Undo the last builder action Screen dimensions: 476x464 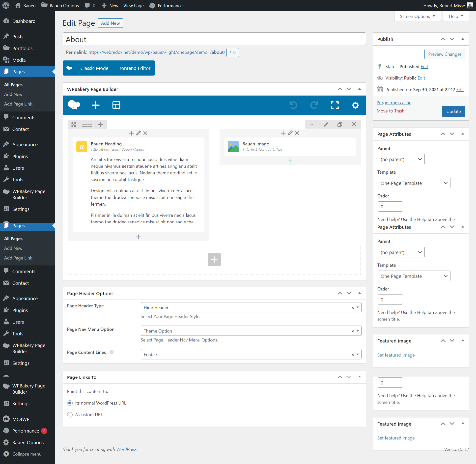(x=293, y=105)
